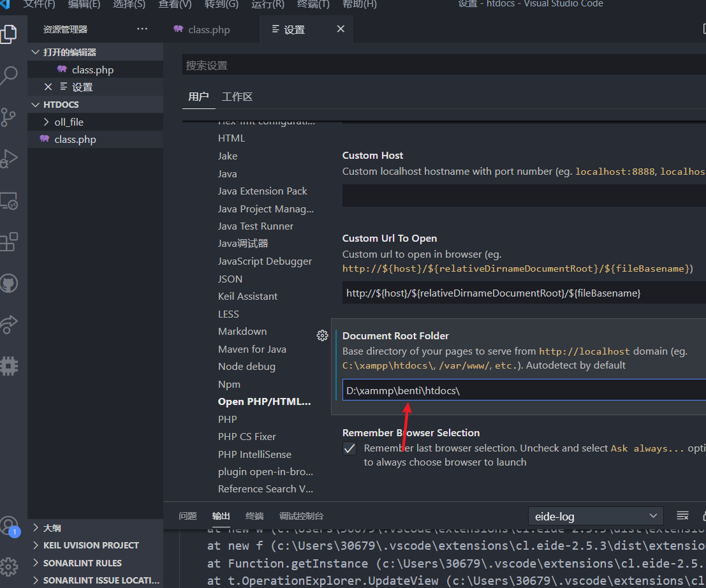Image resolution: width=706 pixels, height=588 pixels.
Task: Select Java Test Runner settings
Action: [256, 226]
